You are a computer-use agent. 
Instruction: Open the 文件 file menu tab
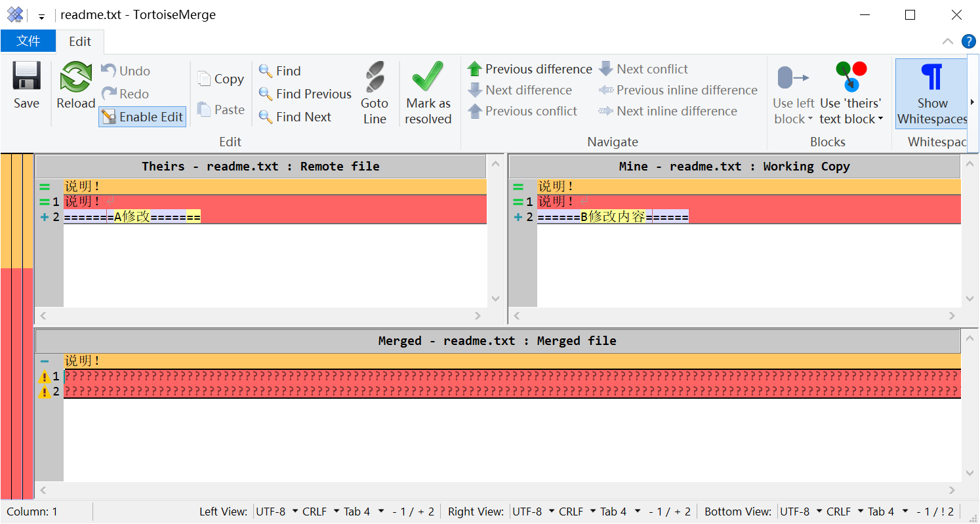tap(28, 41)
